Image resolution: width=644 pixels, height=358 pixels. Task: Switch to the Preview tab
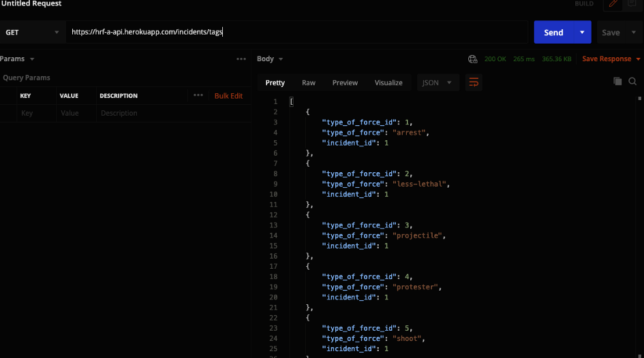345,82
